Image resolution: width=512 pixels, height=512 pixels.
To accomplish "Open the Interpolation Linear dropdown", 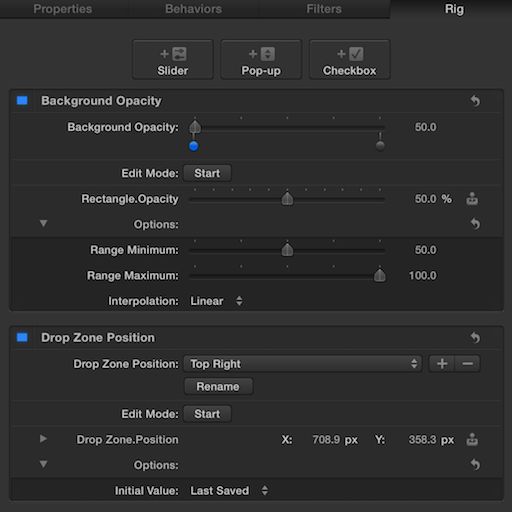I will point(216,301).
